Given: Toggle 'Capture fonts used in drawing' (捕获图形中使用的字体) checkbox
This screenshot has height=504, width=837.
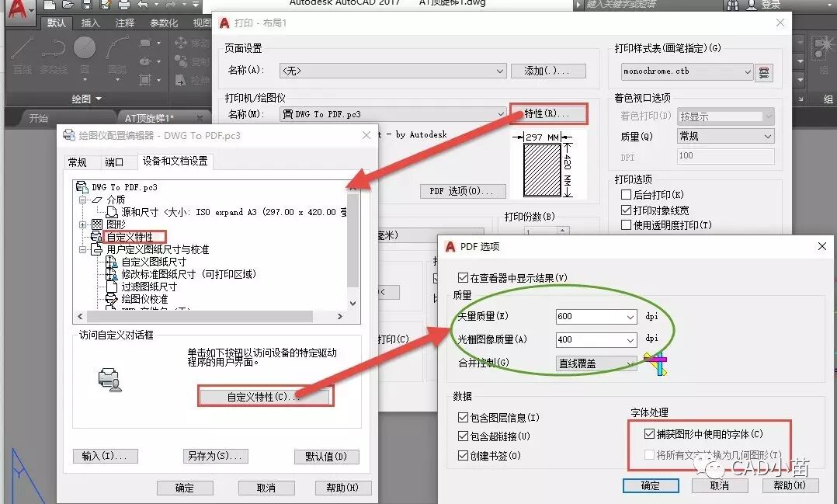Looking at the screenshot, I should [x=649, y=434].
